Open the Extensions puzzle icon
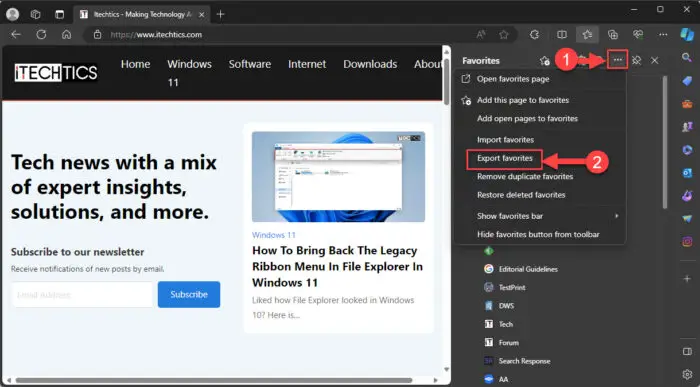 click(534, 34)
